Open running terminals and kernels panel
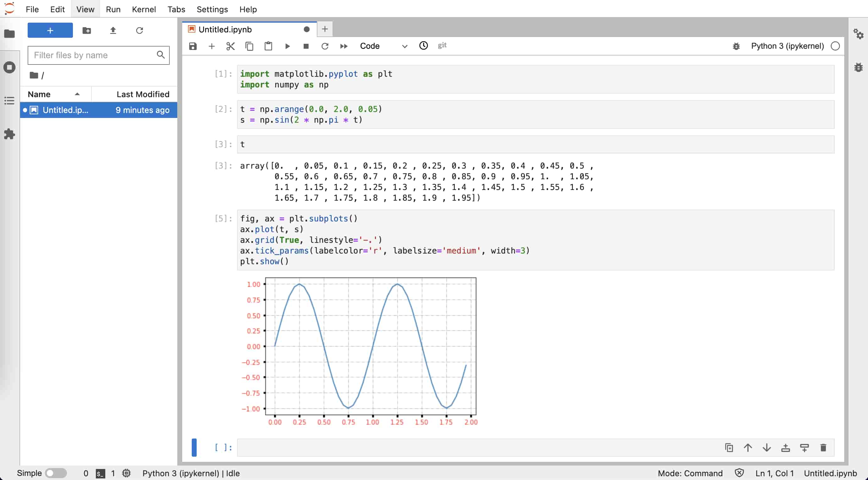 tap(9, 67)
